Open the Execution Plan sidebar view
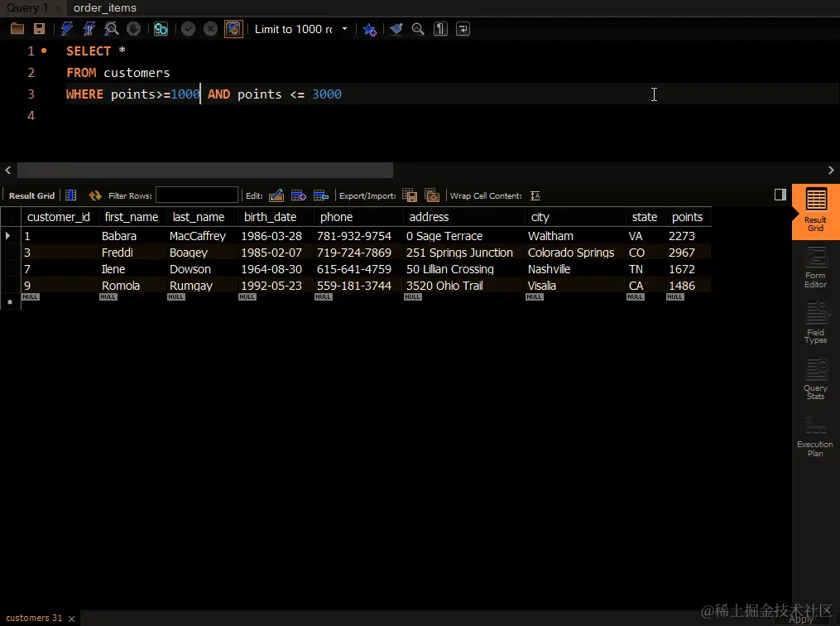 815,436
